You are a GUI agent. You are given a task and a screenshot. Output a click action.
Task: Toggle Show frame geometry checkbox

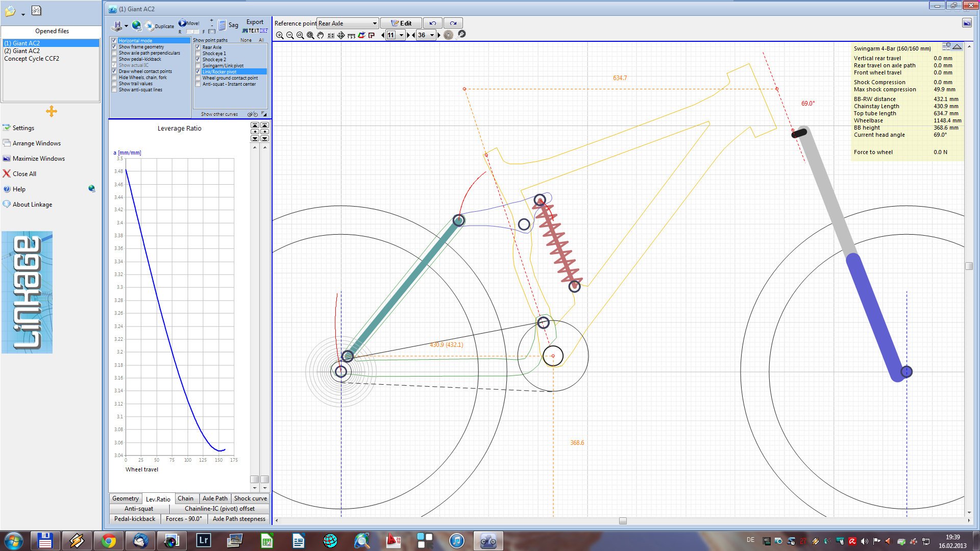pos(114,46)
